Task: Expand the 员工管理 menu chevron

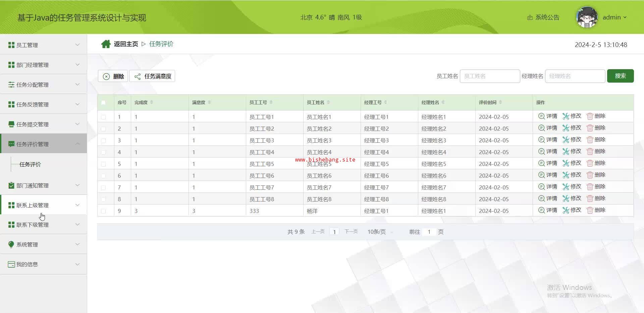Action: tap(77, 45)
